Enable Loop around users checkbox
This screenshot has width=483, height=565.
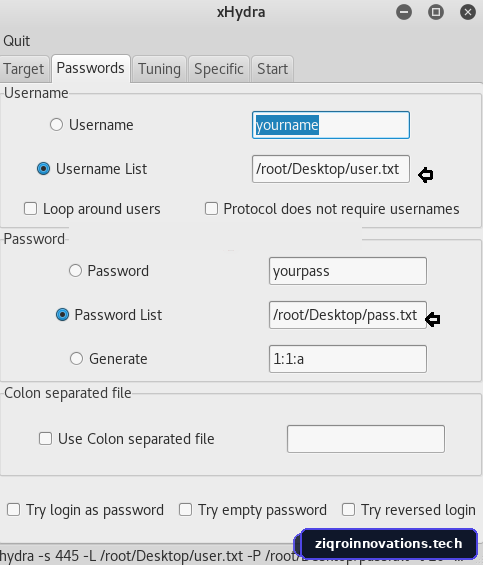31,209
